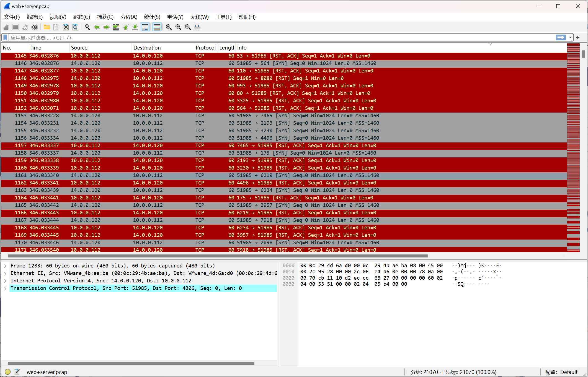Click the plus button to add filter
This screenshot has height=377, width=588.
(578, 38)
